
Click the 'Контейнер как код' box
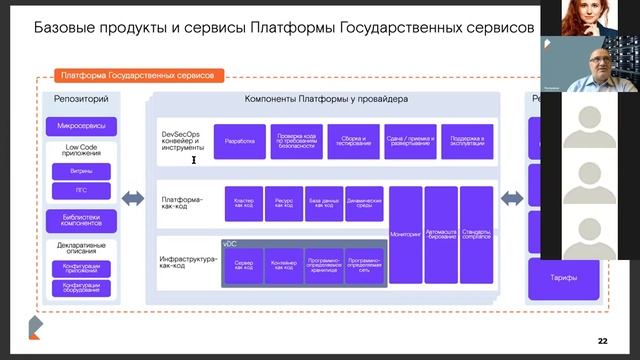284,266
